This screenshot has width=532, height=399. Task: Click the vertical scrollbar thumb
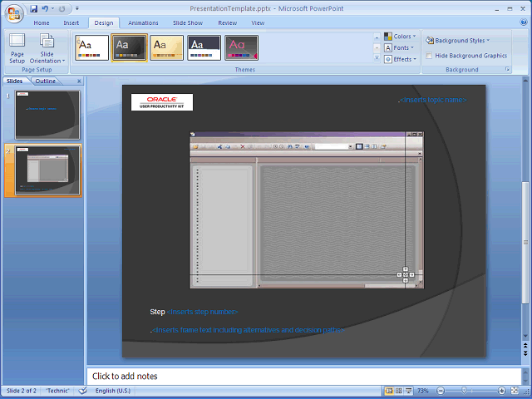pyautogui.click(x=525, y=242)
